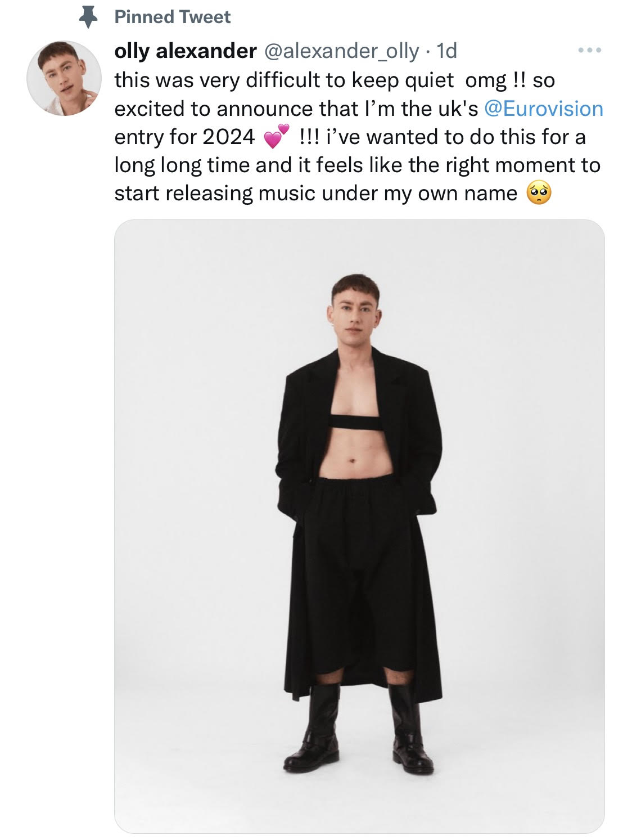Click the words "keep quiet" in the tweet
The height and width of the screenshot is (840, 632).
click(403, 80)
